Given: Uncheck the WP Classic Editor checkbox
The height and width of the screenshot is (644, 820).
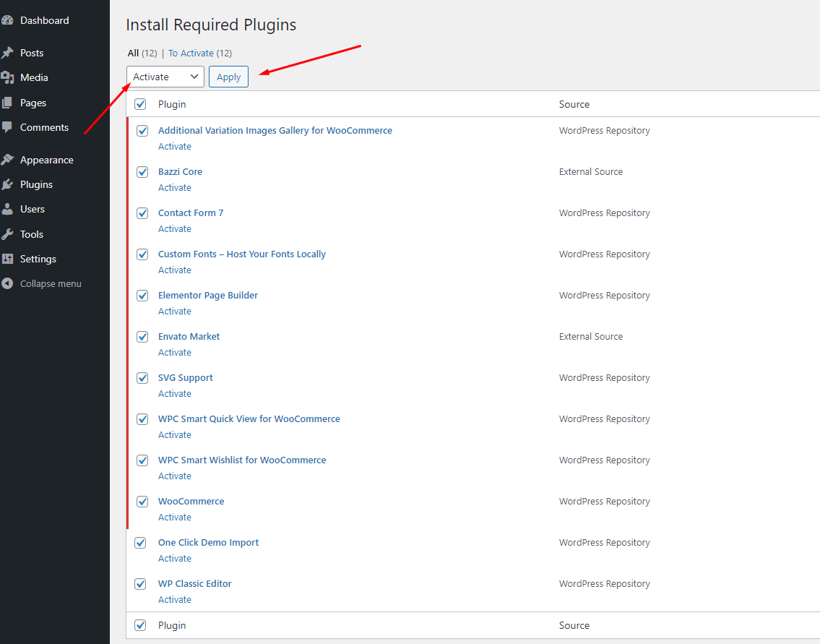Looking at the screenshot, I should click(x=140, y=584).
